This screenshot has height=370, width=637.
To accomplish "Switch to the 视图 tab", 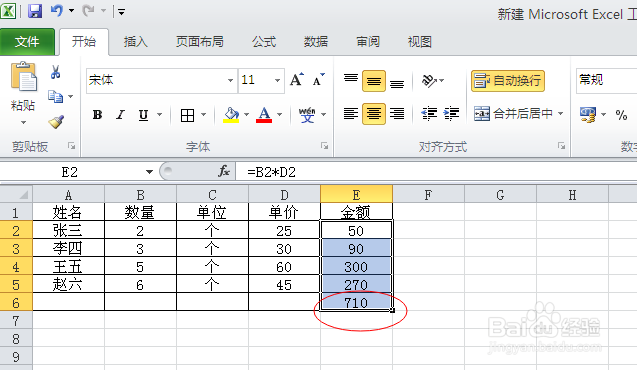I will pos(420,41).
